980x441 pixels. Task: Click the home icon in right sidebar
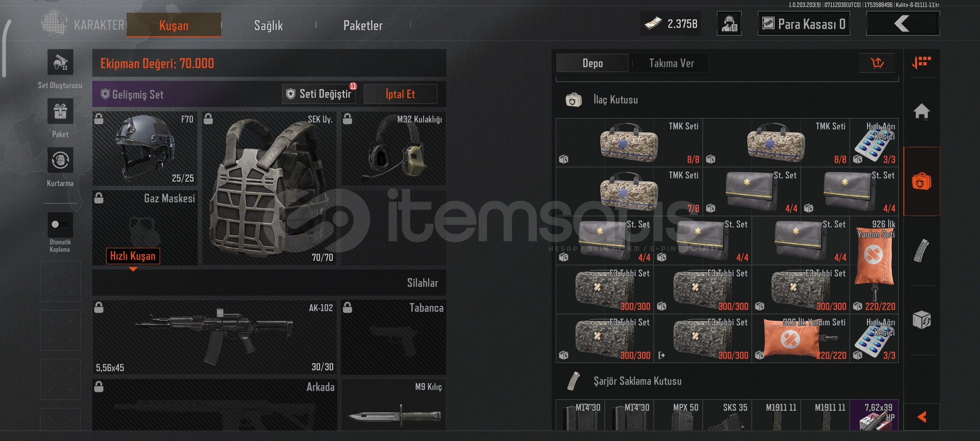tap(922, 111)
